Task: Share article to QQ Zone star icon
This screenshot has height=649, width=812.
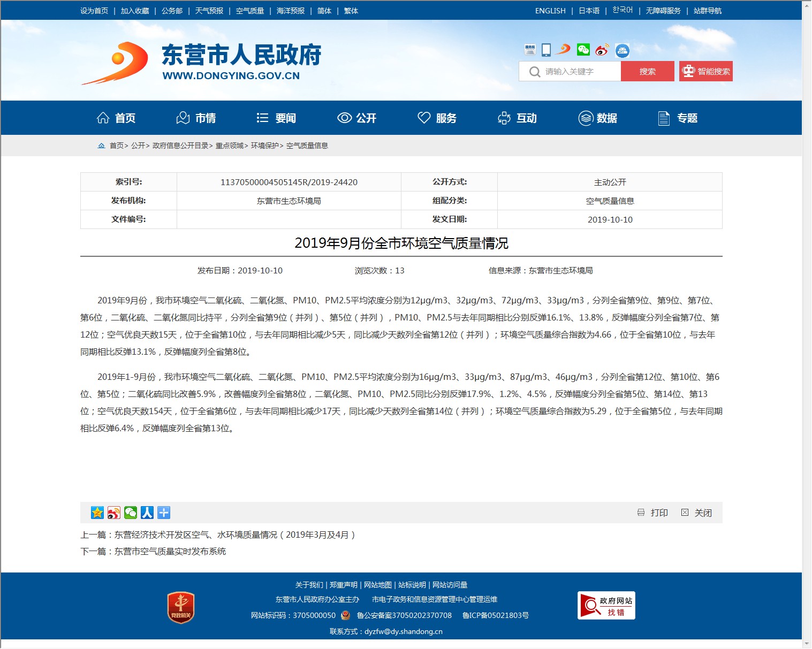Action: click(x=97, y=513)
